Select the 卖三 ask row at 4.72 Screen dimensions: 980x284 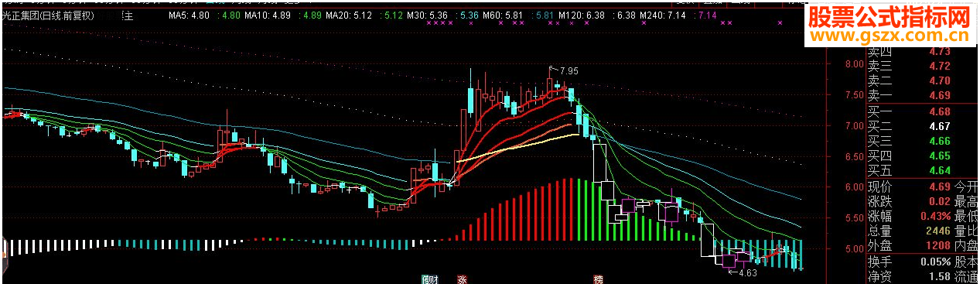[x=910, y=66]
